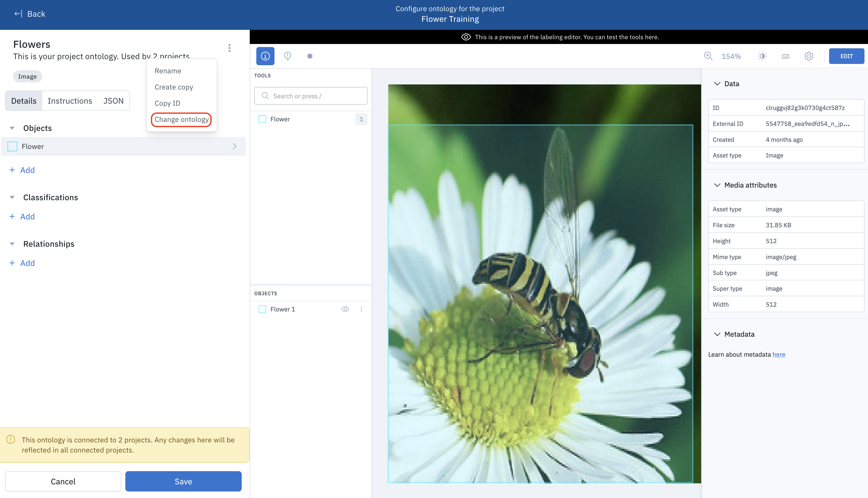The image size is (868, 498).
Task: Click the Flower tool count badge
Action: (361, 119)
